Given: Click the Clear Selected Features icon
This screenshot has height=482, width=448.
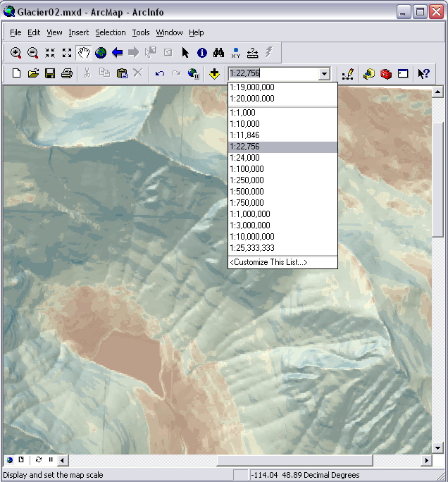Looking at the screenshot, I should pos(168,53).
